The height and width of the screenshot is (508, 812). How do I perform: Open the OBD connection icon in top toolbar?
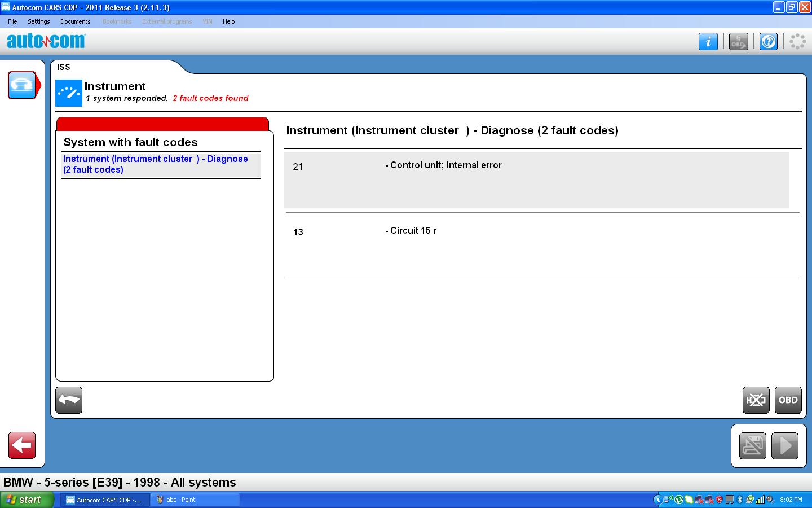tap(738, 41)
